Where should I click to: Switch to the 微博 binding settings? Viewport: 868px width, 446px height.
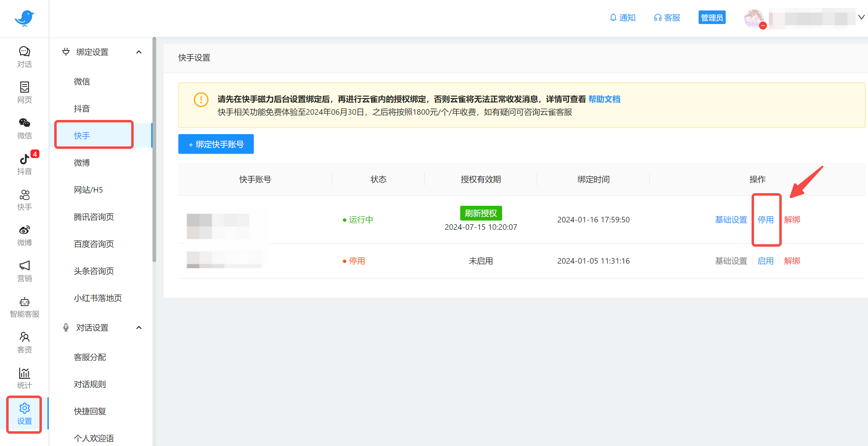(x=82, y=163)
